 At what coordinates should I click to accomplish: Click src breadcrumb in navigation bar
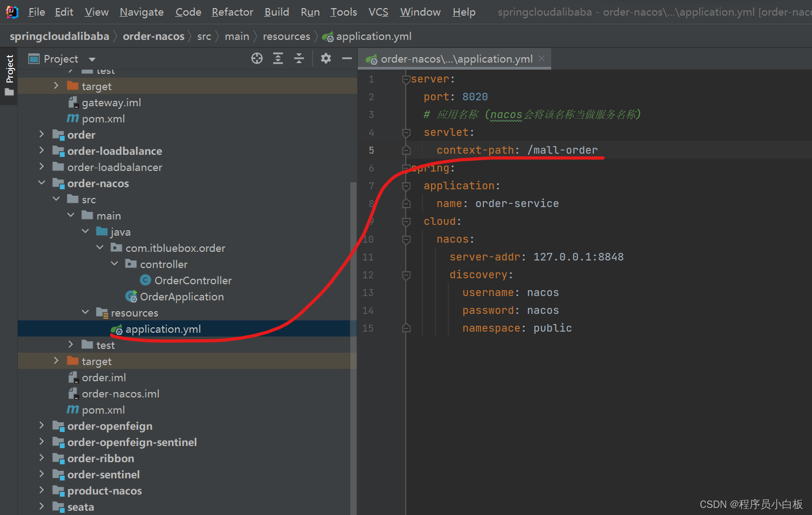204,36
